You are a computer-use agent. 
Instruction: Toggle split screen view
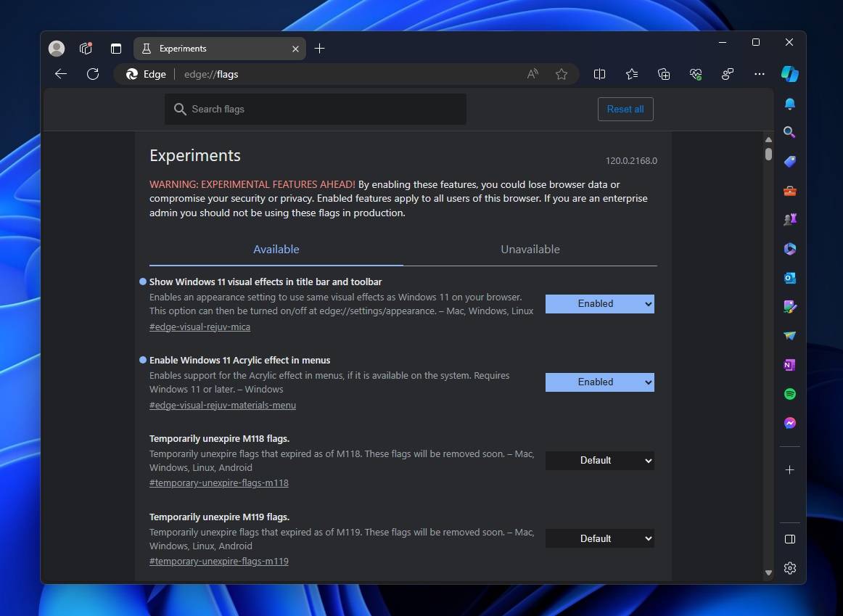click(x=599, y=73)
